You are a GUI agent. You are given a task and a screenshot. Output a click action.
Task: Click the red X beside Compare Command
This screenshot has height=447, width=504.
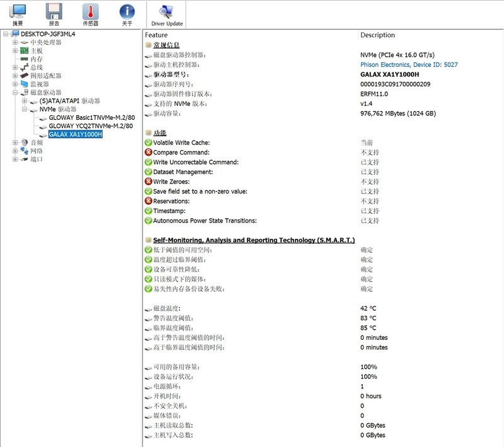click(x=148, y=152)
